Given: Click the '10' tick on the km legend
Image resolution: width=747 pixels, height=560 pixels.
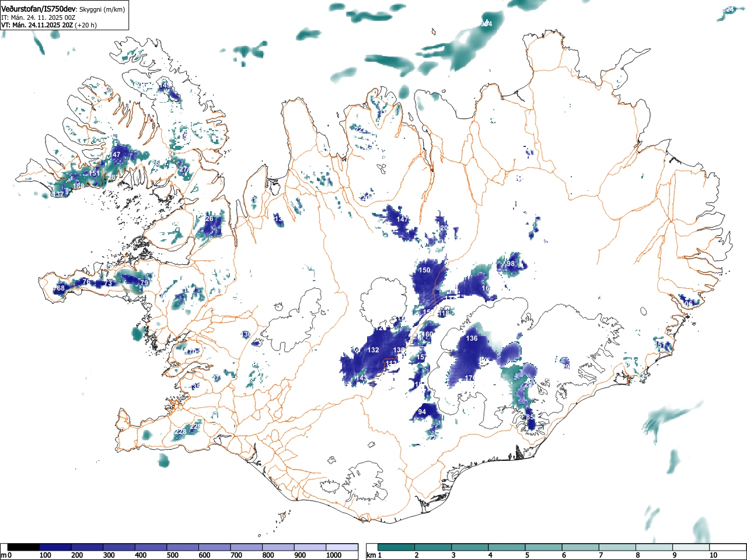Looking at the screenshot, I should coord(713,555).
